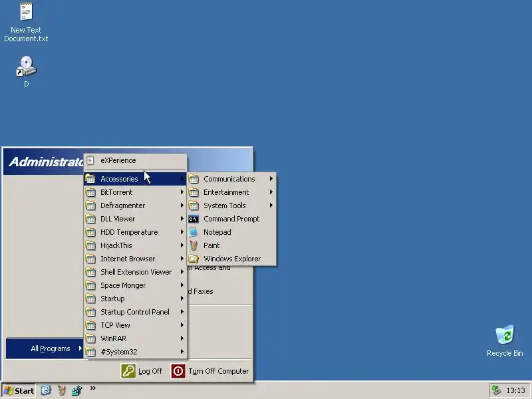Expand the Communications submenu arrow
Image resolution: width=532 pixels, height=399 pixels.
[271, 178]
